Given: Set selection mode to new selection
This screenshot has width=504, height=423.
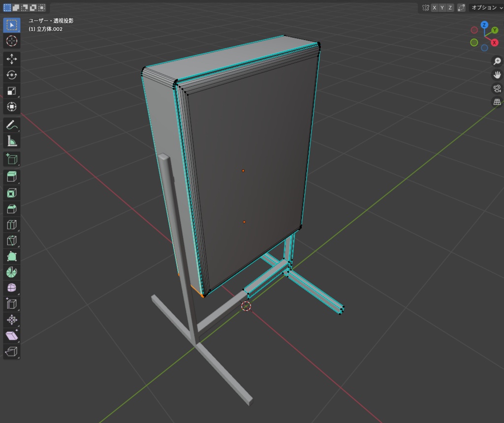Looking at the screenshot, I should (x=7, y=7).
